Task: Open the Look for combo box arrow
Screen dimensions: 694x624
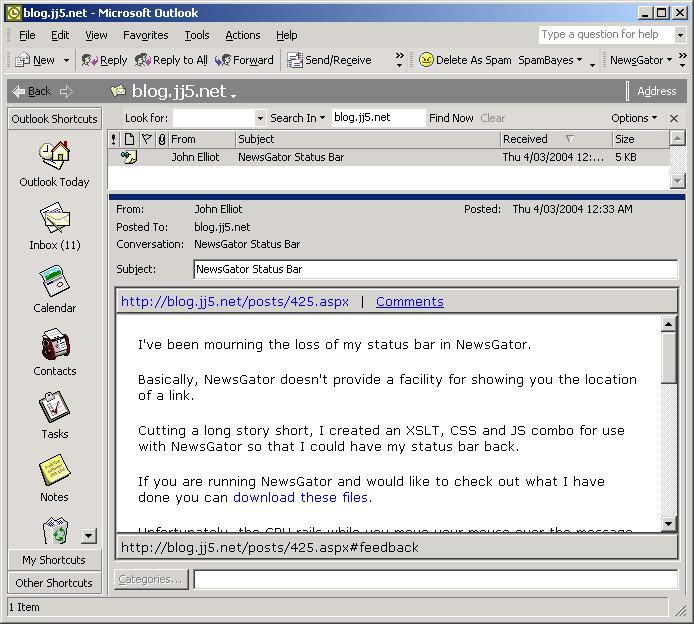Action: [260, 118]
